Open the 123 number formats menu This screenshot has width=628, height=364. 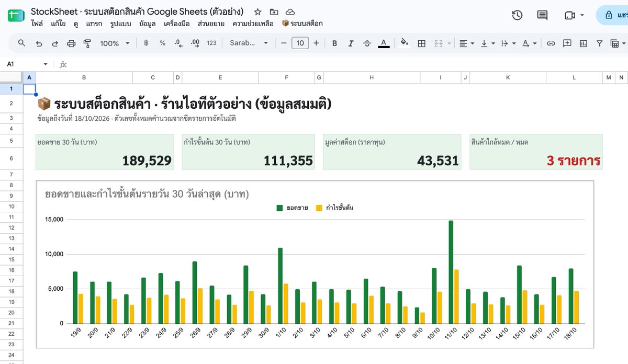point(211,43)
